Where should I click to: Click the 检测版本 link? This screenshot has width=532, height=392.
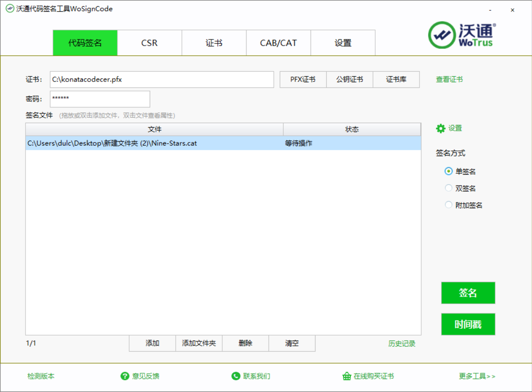click(41, 376)
